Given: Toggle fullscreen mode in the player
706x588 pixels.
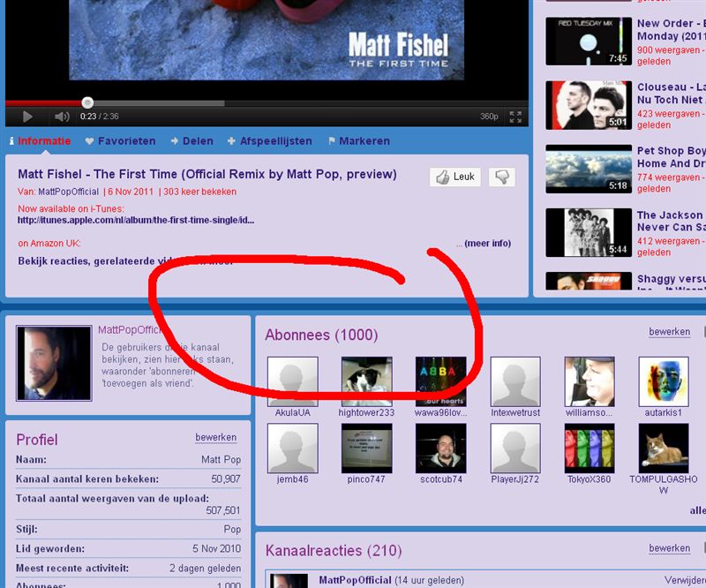Looking at the screenshot, I should [x=515, y=117].
